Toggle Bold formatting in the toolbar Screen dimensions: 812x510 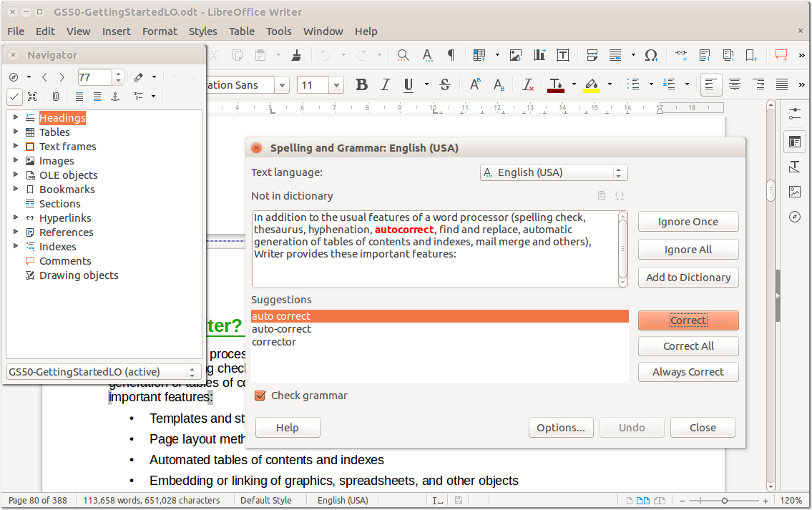[361, 84]
